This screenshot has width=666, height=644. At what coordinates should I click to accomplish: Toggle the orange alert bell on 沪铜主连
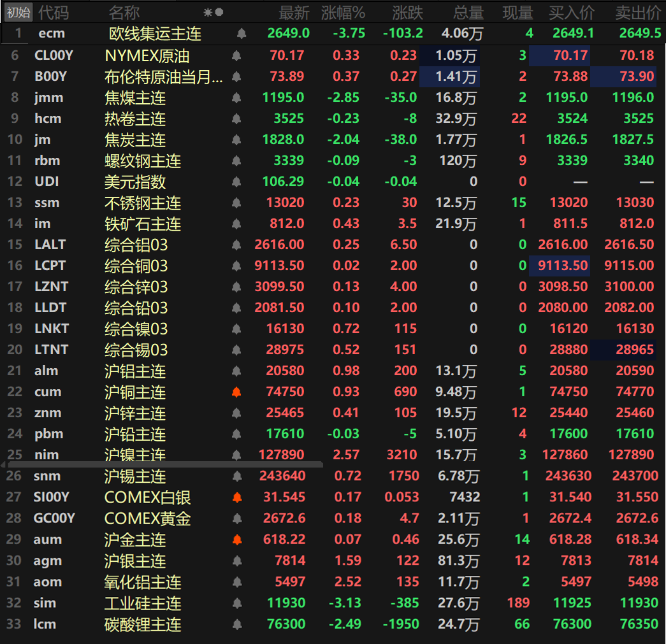point(237,392)
